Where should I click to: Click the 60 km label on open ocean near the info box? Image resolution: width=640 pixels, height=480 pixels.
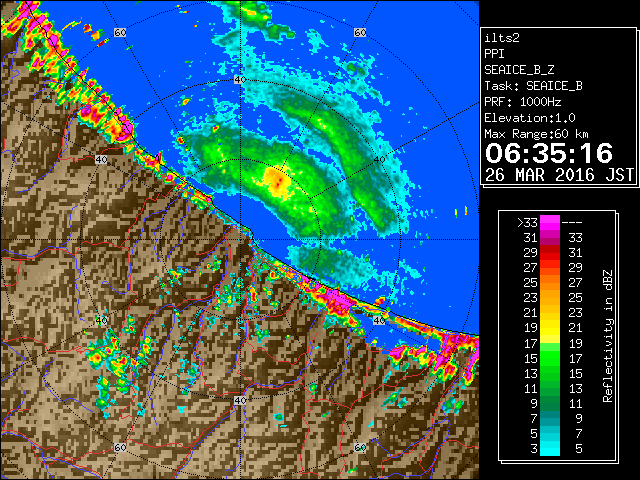[x=360, y=32]
